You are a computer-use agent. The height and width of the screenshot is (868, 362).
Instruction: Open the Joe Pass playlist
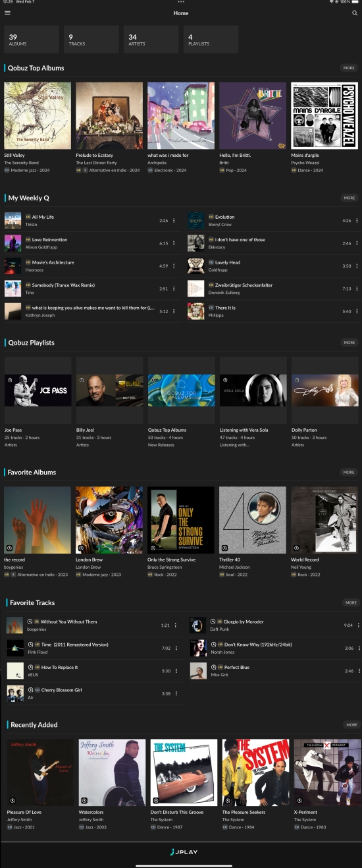click(x=38, y=390)
